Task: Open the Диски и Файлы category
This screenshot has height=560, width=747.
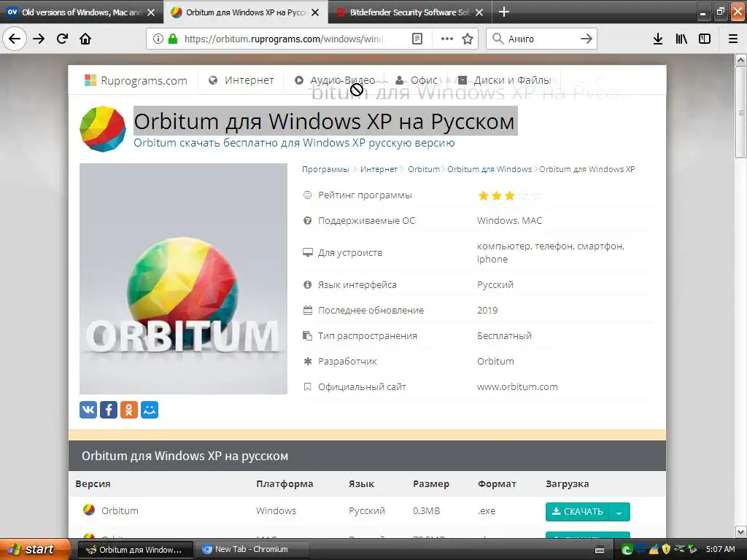Action: point(504,80)
